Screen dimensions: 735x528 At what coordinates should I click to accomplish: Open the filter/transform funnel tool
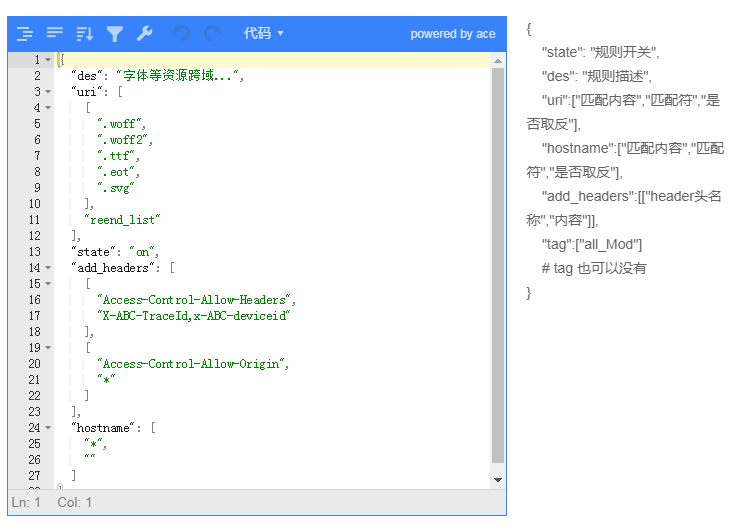(115, 34)
